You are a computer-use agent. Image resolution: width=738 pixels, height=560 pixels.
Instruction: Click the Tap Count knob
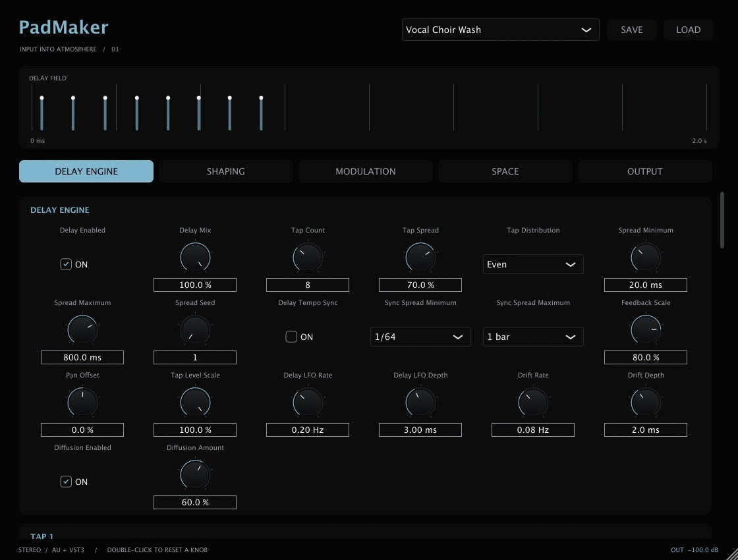point(308,258)
